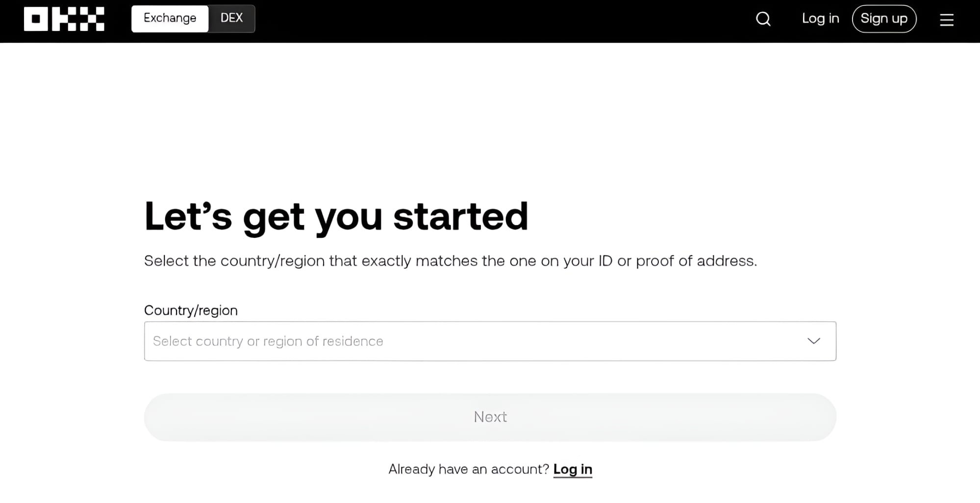Viewport: 980px width, 503px height.
Task: Click the word "started" in the headline
Action: (460, 216)
